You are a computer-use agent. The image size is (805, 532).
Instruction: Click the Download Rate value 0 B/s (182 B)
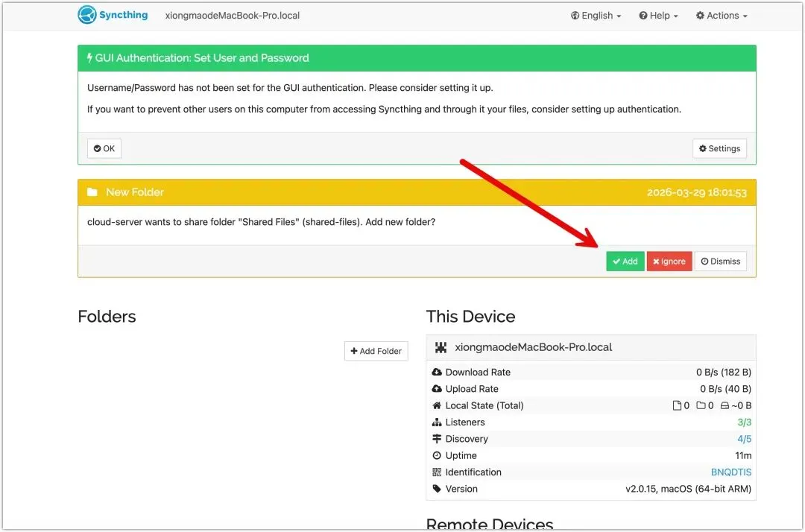pos(723,372)
